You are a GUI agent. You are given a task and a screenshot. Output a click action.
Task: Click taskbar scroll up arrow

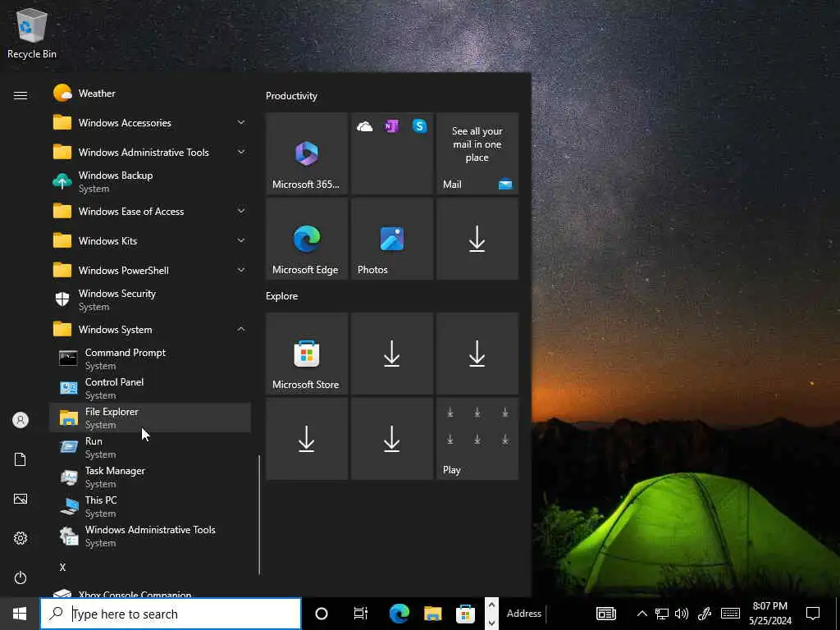492,605
